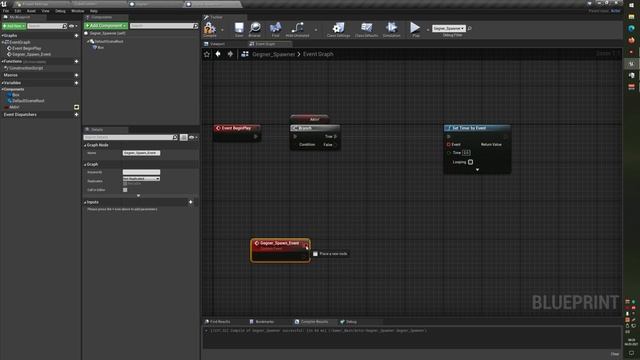Add a new macro with the Macros plus icon

[x=76, y=75]
